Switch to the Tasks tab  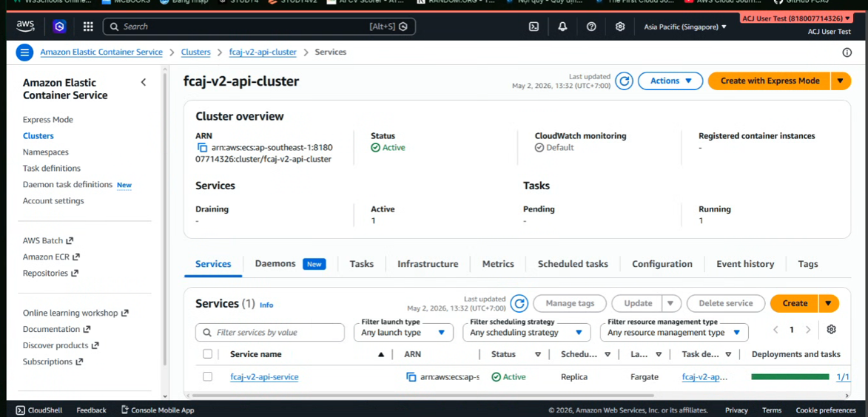click(362, 264)
